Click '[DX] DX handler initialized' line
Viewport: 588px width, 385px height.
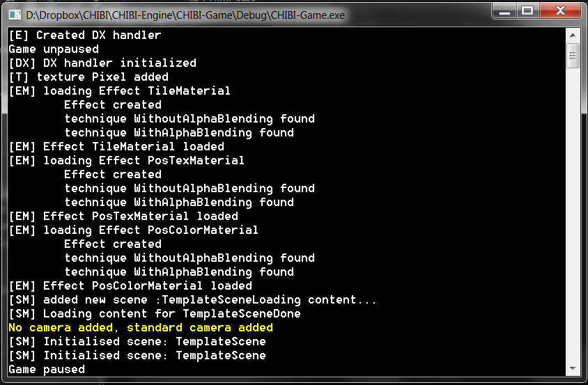102,63
